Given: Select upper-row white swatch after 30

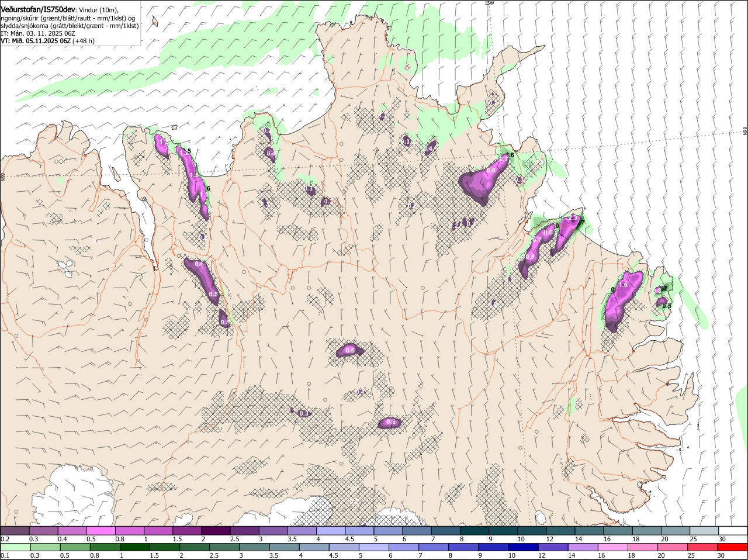Looking at the screenshot, I should click(733, 531).
